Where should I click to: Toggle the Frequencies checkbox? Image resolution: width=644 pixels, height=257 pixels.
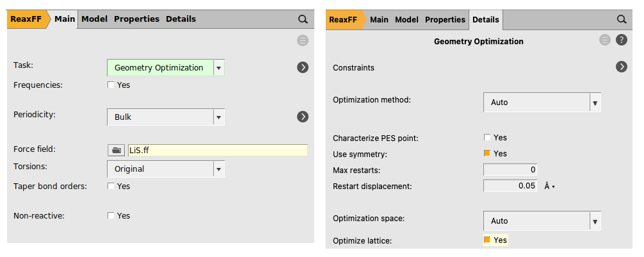click(111, 85)
